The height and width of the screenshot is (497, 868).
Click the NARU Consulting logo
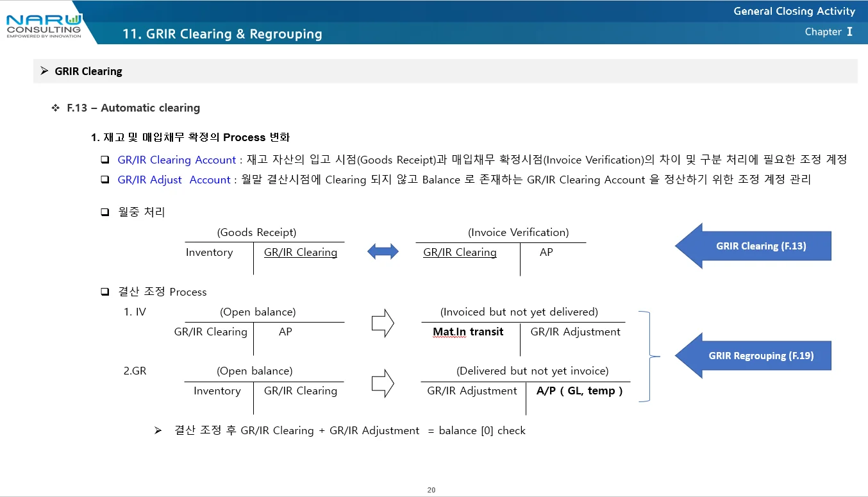pos(44,26)
